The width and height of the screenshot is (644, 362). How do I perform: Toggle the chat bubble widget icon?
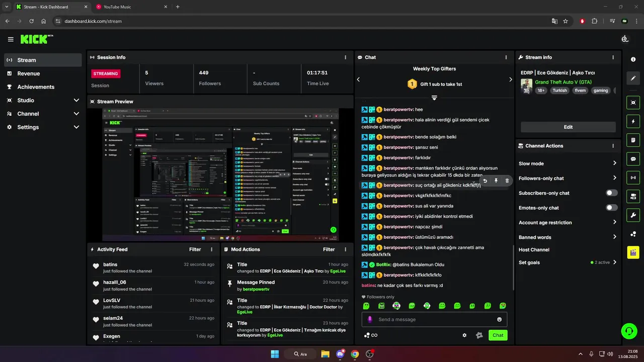coord(633,158)
